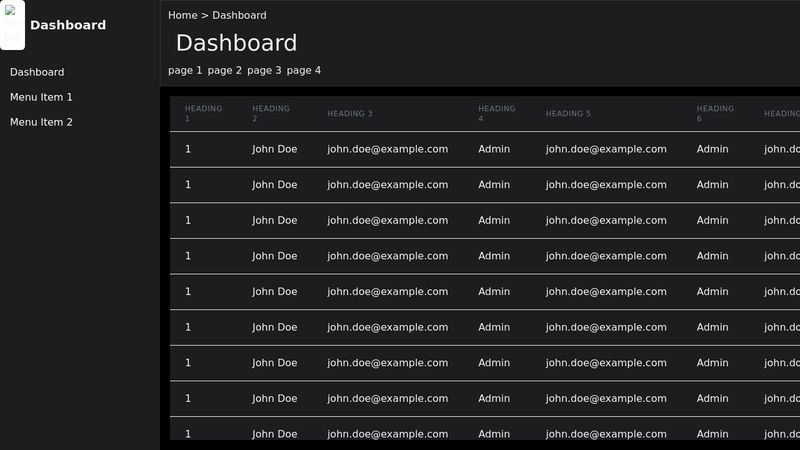Open the page 3 tab
The image size is (800, 450).
click(264, 70)
